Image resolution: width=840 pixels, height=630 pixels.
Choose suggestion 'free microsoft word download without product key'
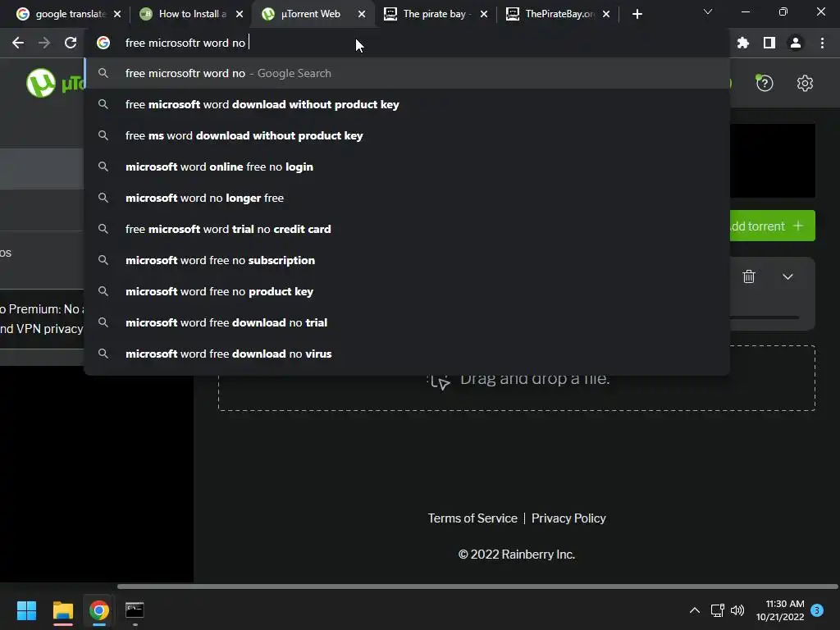[407, 104]
